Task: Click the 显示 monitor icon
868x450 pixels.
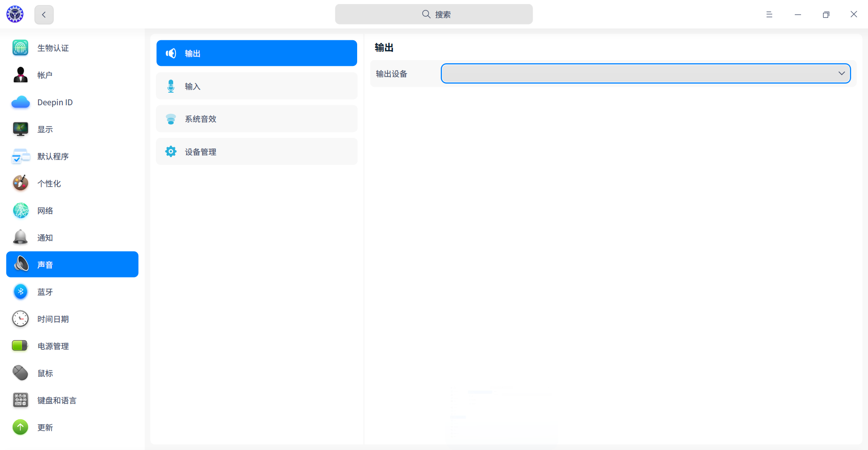Action: pyautogui.click(x=20, y=129)
